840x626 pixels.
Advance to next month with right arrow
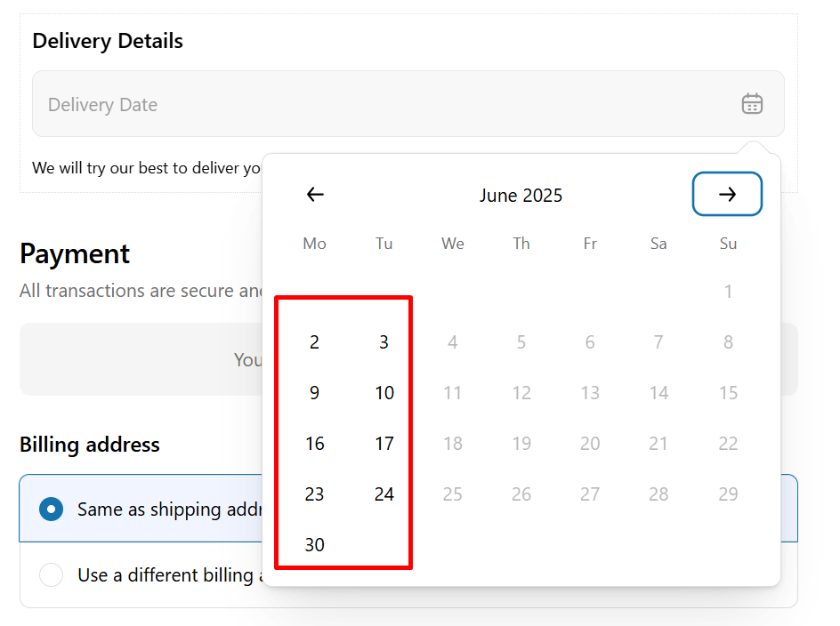(727, 194)
